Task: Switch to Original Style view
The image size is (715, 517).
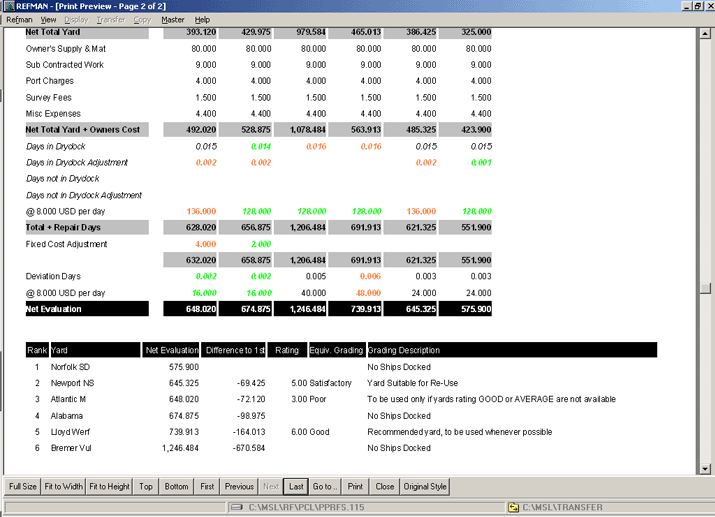Action: 425,487
